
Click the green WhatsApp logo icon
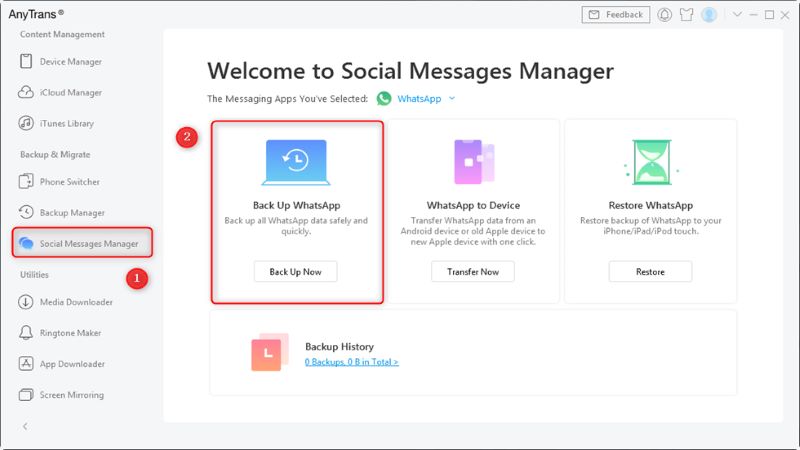[x=384, y=98]
